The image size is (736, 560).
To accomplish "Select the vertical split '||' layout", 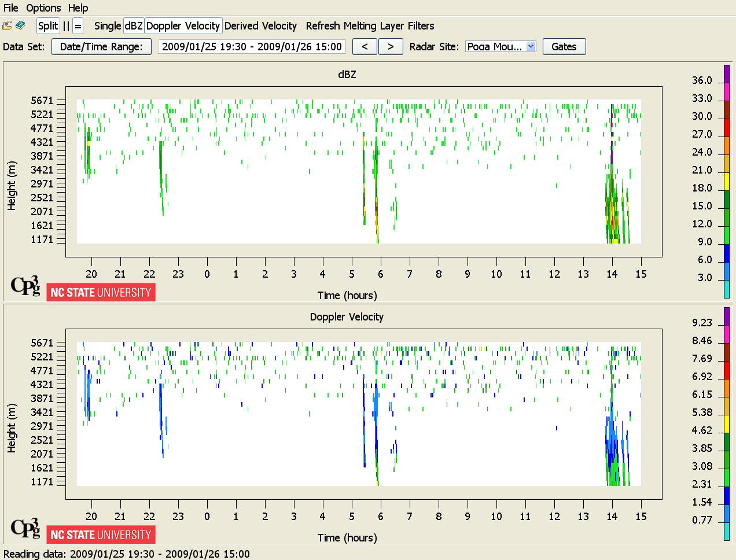I will 66,26.
